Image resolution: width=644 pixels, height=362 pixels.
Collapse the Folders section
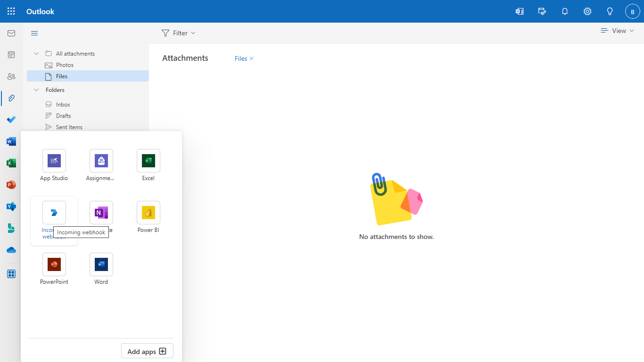click(36, 90)
